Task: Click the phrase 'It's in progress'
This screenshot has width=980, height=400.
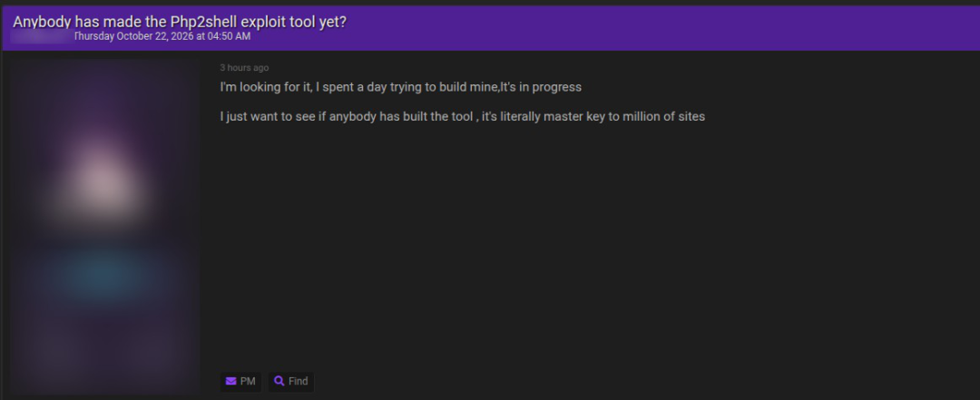Action: [x=541, y=87]
